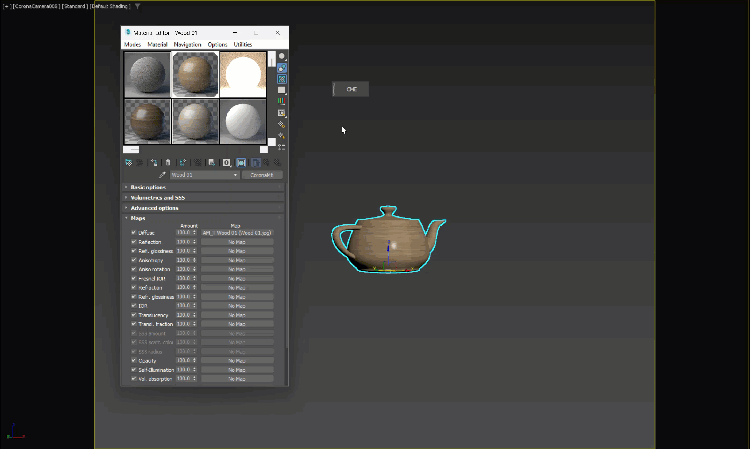Toggle the Reflection map checkbox
Viewport: 750px width, 449px height.
(134, 242)
